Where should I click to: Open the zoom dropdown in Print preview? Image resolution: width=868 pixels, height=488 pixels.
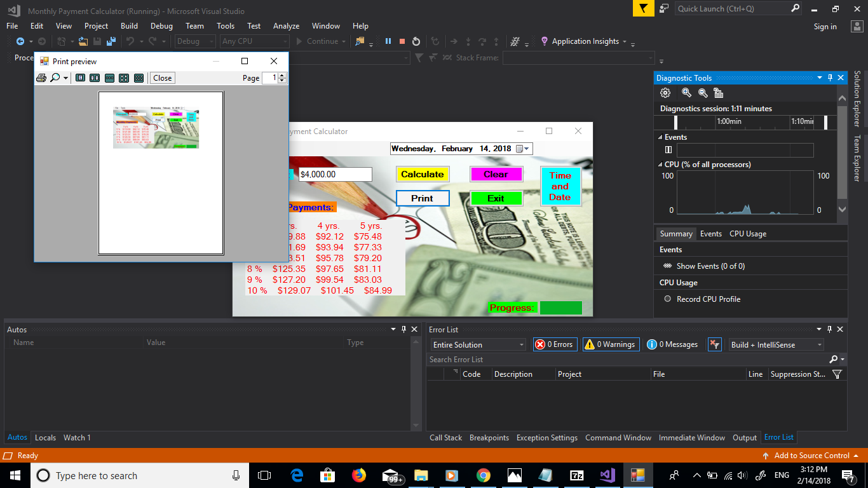[x=64, y=78]
